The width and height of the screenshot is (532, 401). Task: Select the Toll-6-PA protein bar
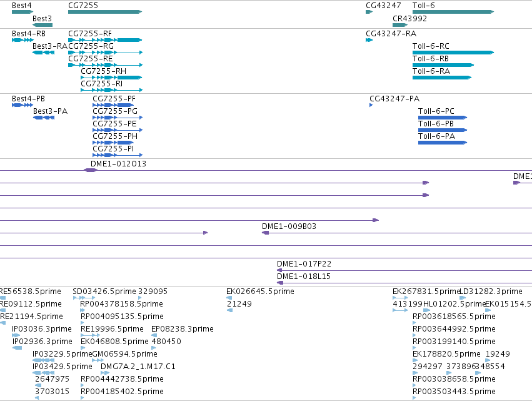pos(443,143)
